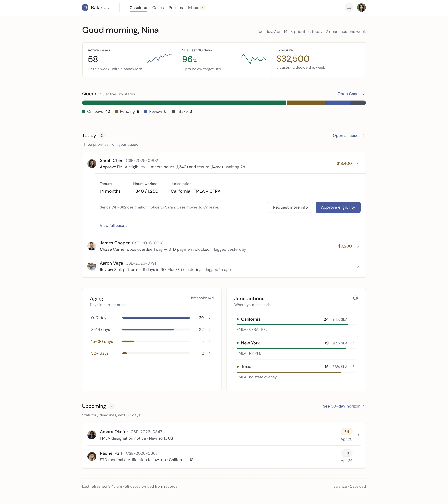
Task: Open your profile avatar in the top bar
Action: 361,7
